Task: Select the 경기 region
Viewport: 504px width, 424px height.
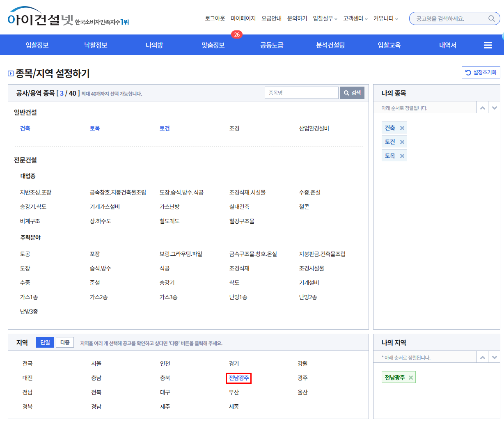Action: [234, 364]
